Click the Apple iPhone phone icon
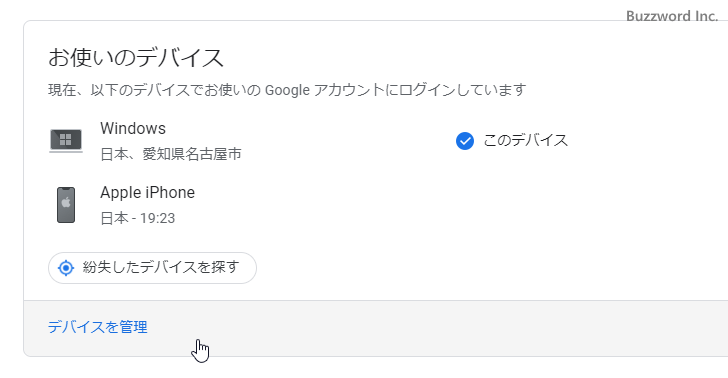Viewport: 728px width, 378px height. (x=66, y=205)
